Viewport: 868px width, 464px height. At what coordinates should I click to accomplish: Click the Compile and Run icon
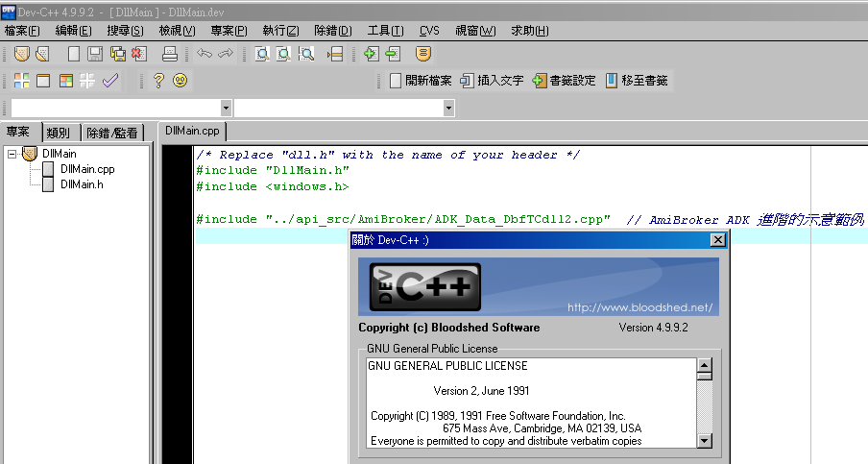point(66,81)
